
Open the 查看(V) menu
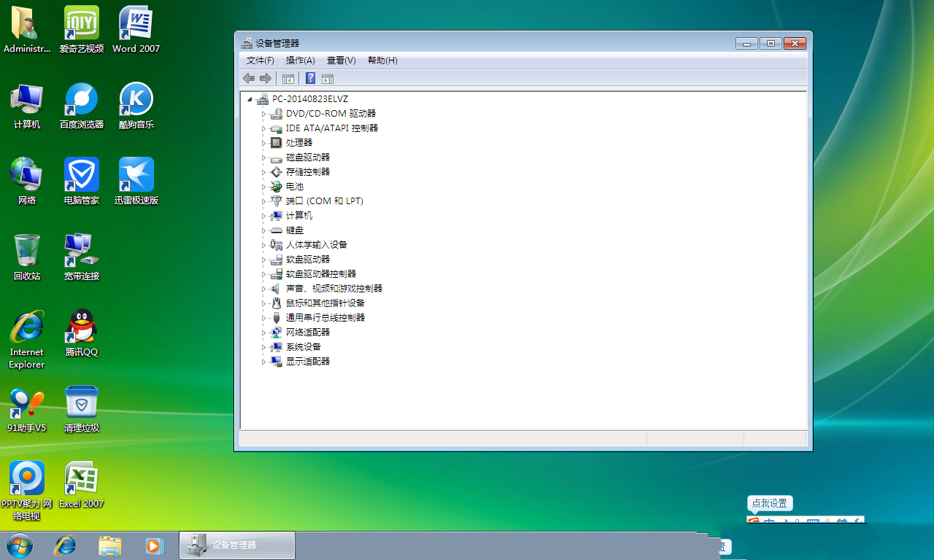click(x=341, y=61)
